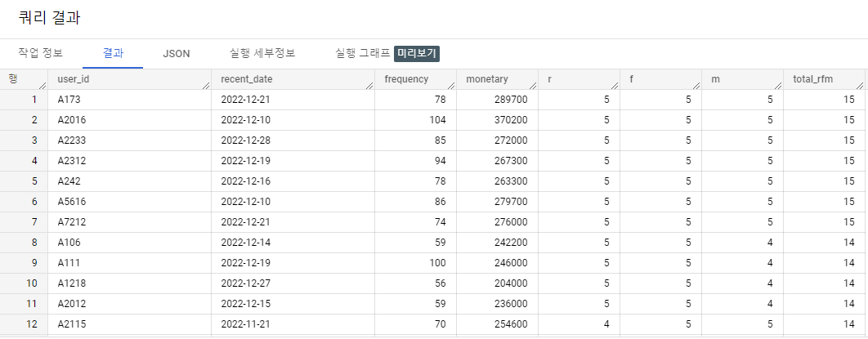This screenshot has width=868, height=339.
Task: Select the 결과 tab
Action: point(113,54)
